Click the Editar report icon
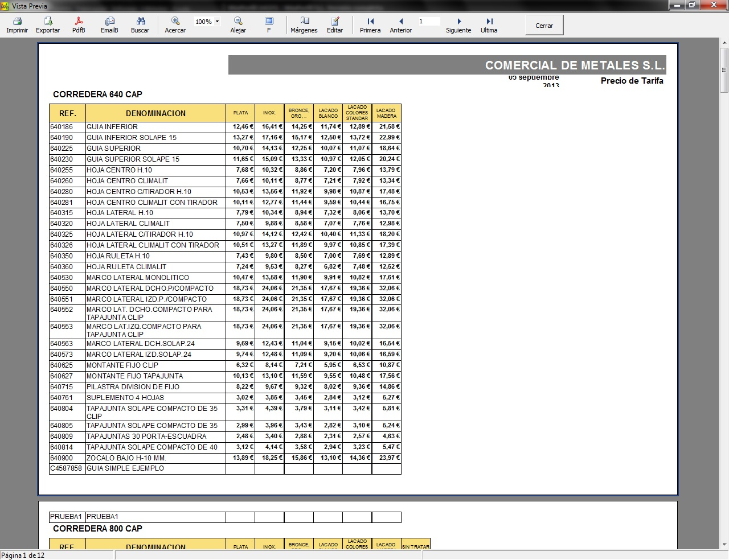This screenshot has height=560, width=729. click(x=335, y=21)
